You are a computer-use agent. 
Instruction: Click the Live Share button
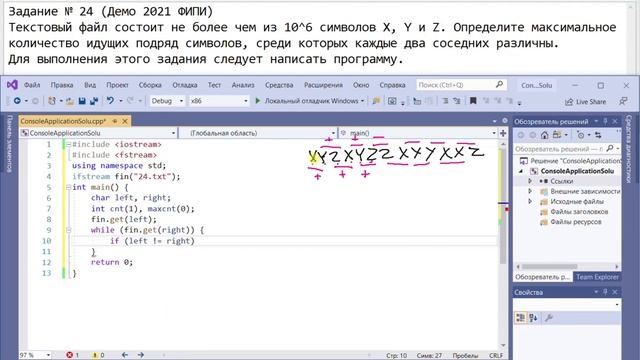(585, 102)
